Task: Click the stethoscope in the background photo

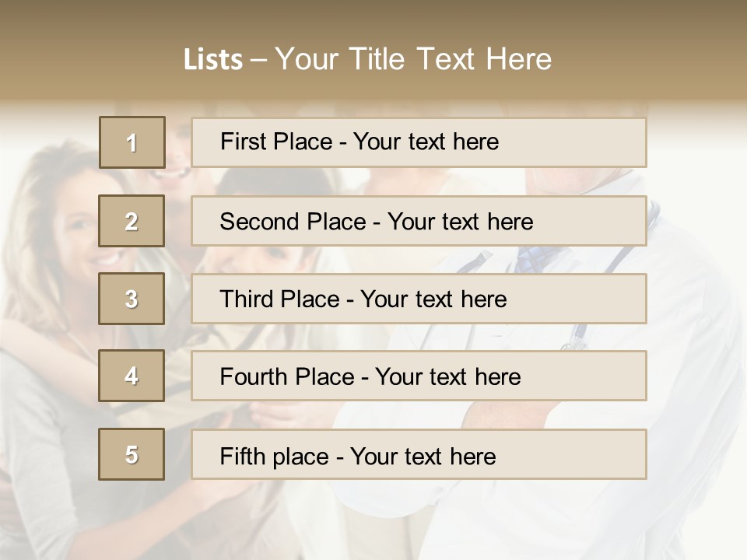Action: 574,338
